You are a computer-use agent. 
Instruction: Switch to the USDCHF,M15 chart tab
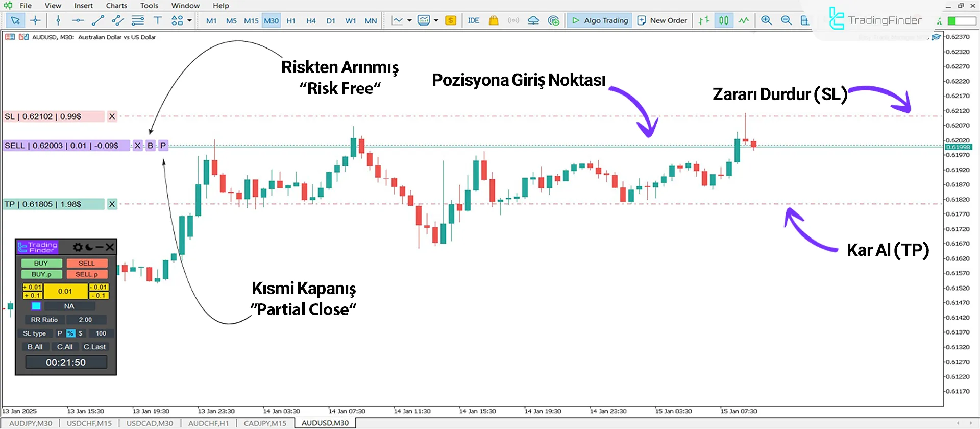click(x=89, y=423)
